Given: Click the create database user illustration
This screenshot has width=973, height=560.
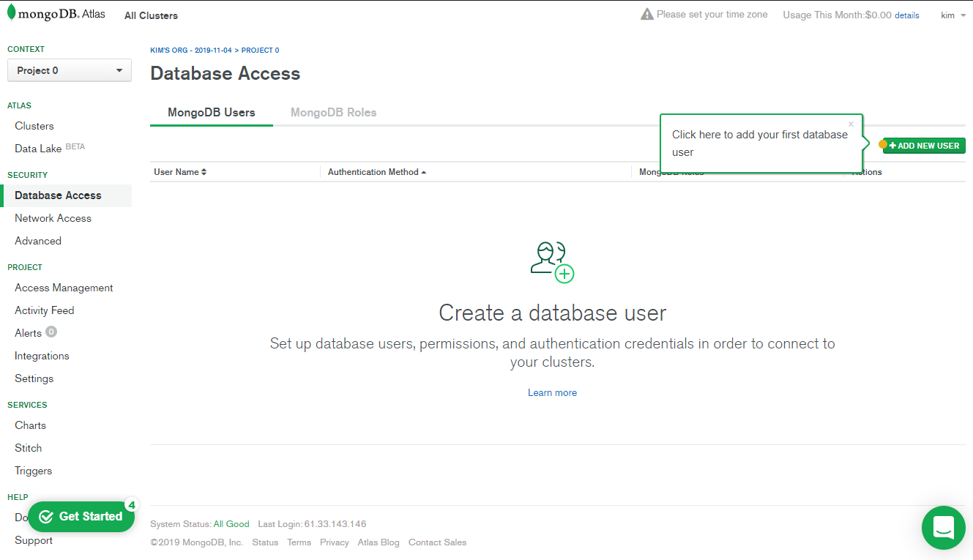Looking at the screenshot, I should click(552, 261).
